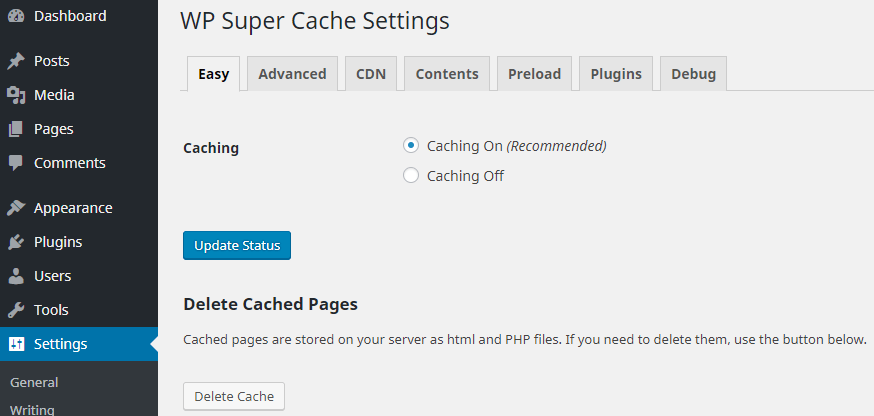The height and width of the screenshot is (416, 874).
Task: Click the Comments speech bubble icon
Action: click(16, 163)
